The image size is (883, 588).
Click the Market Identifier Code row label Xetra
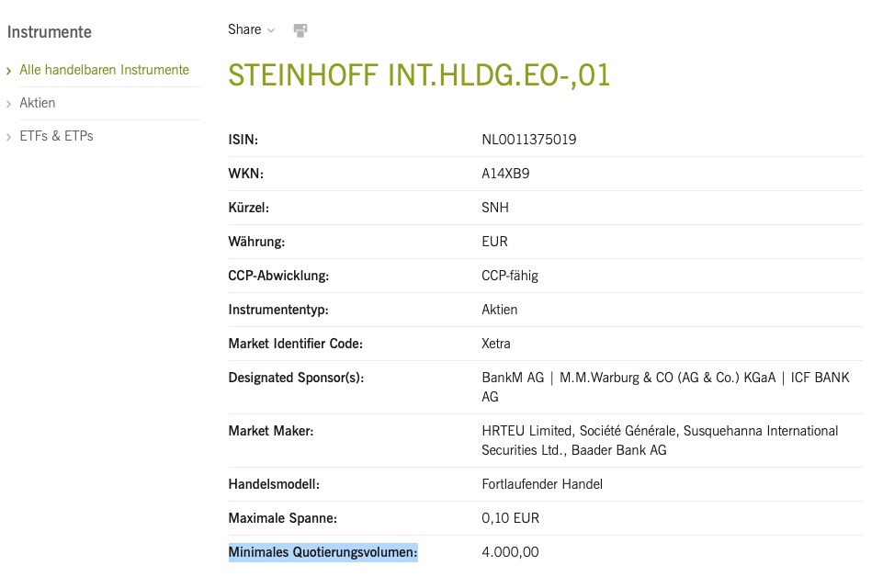496,344
